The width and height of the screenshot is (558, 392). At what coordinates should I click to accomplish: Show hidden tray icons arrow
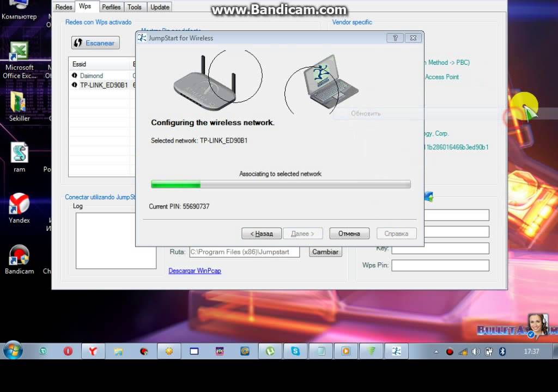[x=436, y=352]
